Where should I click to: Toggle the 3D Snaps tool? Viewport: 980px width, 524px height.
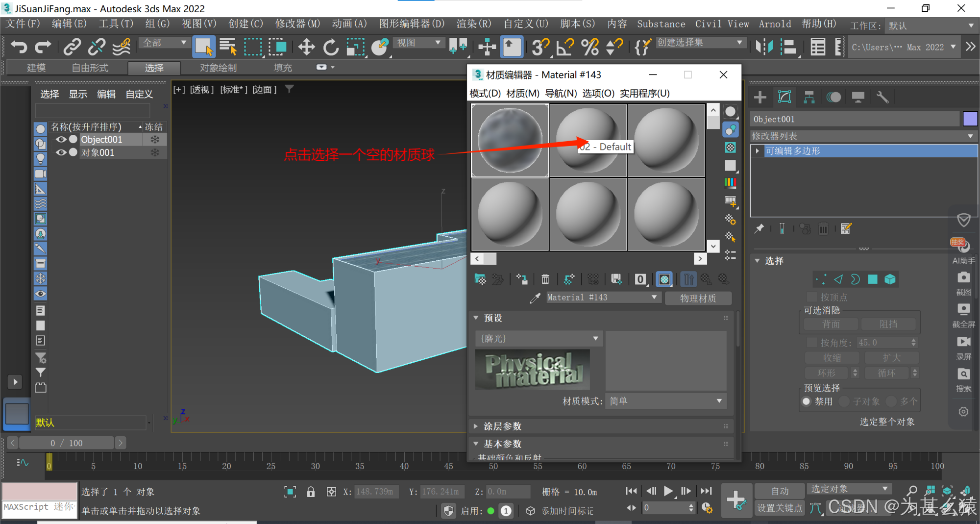pos(540,47)
